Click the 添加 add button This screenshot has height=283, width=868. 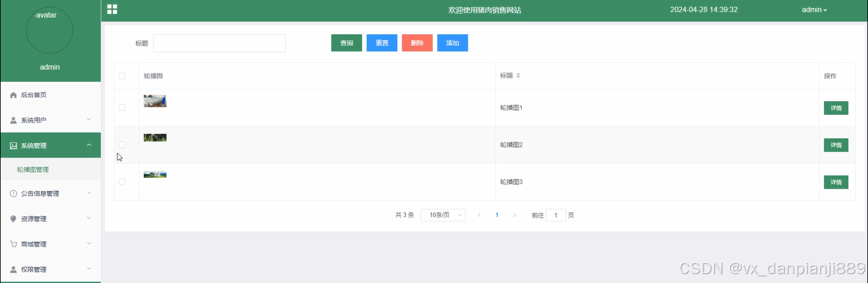[x=452, y=43]
